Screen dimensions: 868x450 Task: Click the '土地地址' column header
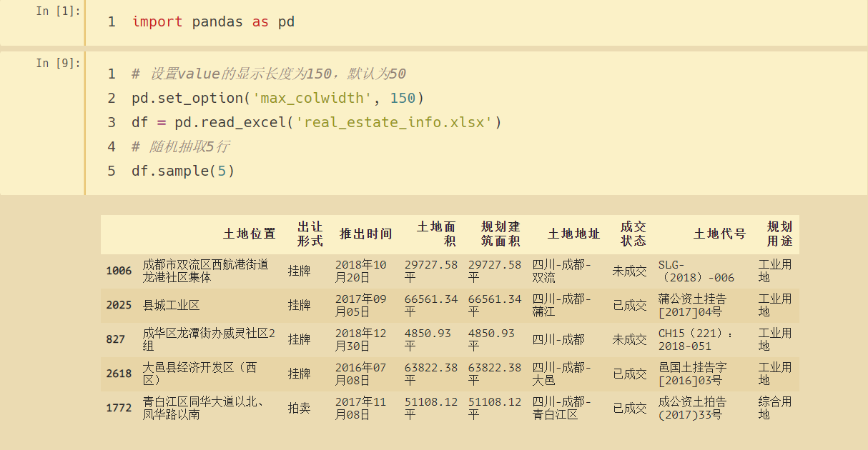pos(573,234)
